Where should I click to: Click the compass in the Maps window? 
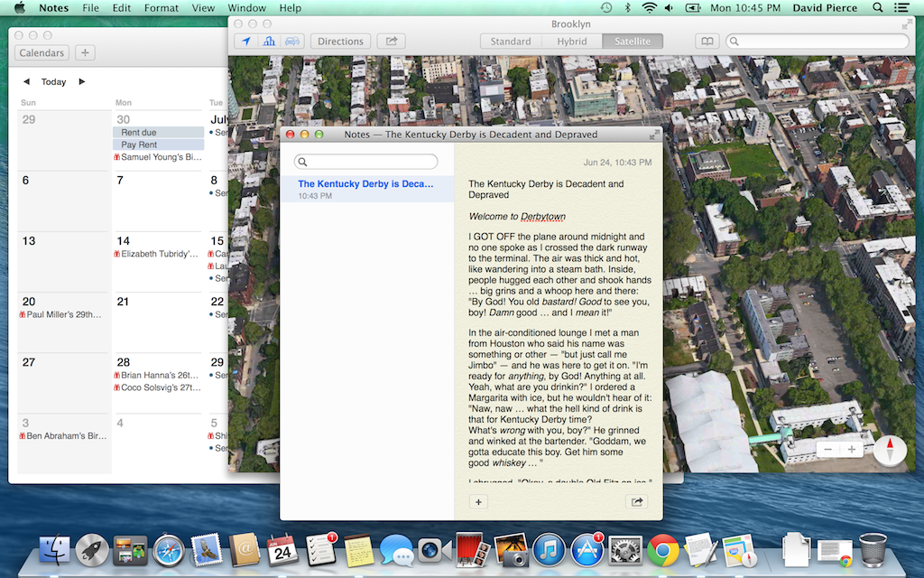click(890, 450)
